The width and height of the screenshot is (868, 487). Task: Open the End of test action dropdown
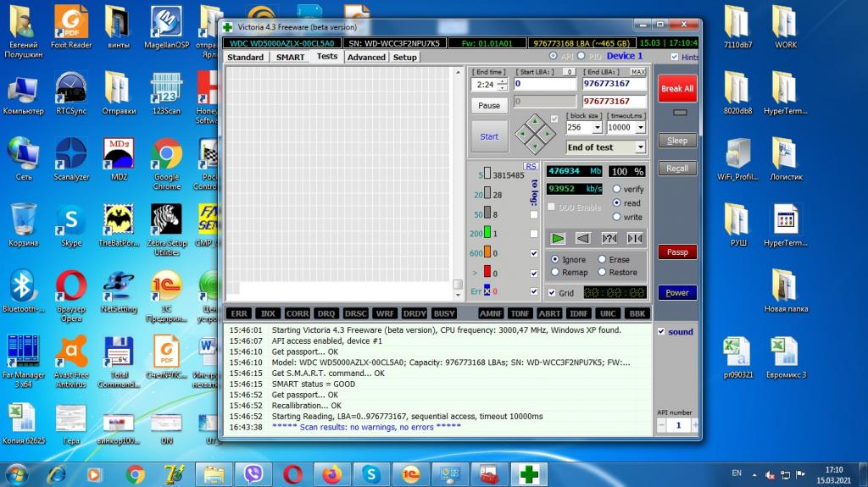click(x=641, y=147)
